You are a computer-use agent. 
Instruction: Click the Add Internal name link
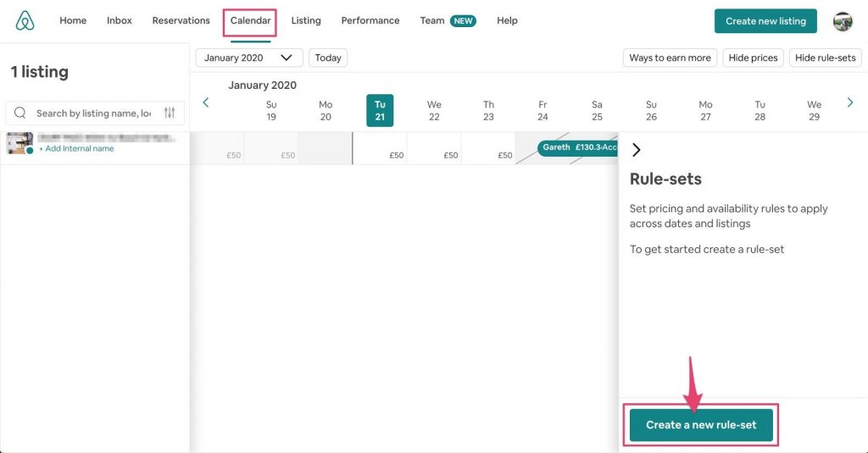[76, 149]
